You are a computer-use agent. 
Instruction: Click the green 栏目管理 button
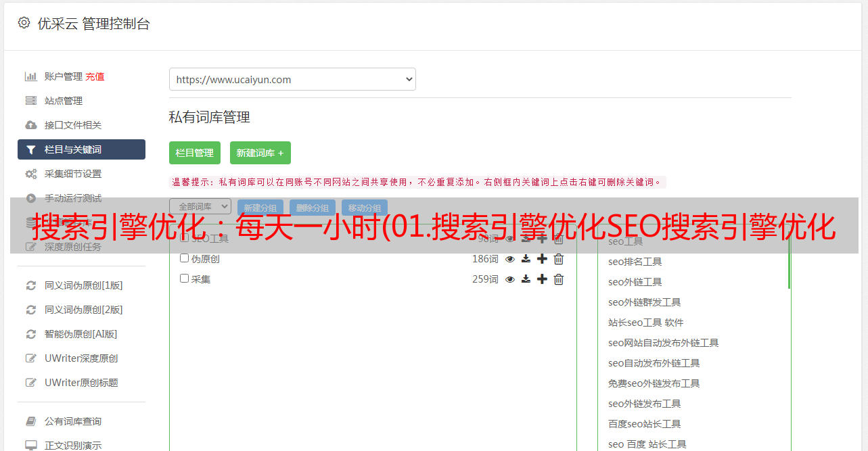point(195,153)
